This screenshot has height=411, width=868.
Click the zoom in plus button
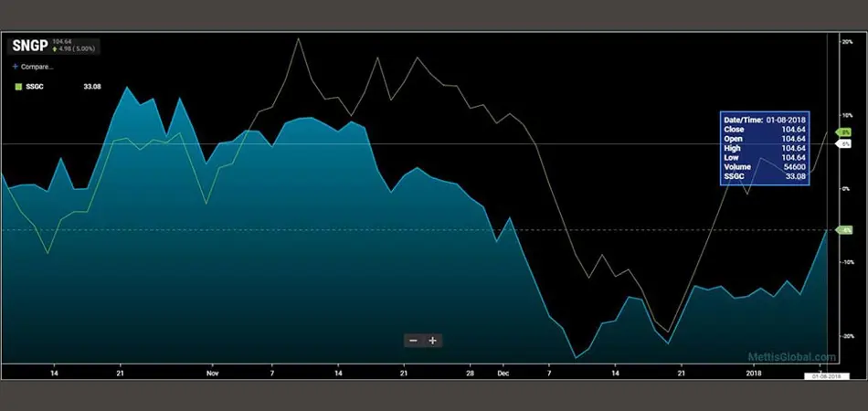click(433, 340)
